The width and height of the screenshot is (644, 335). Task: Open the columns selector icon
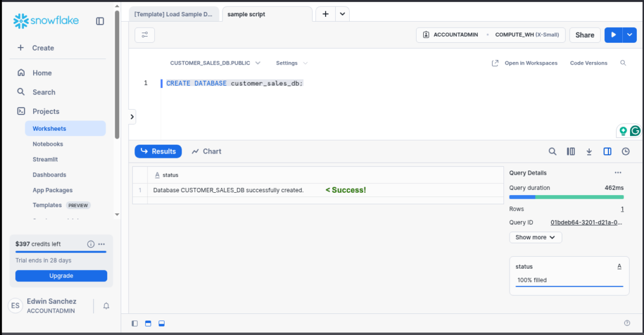point(570,151)
